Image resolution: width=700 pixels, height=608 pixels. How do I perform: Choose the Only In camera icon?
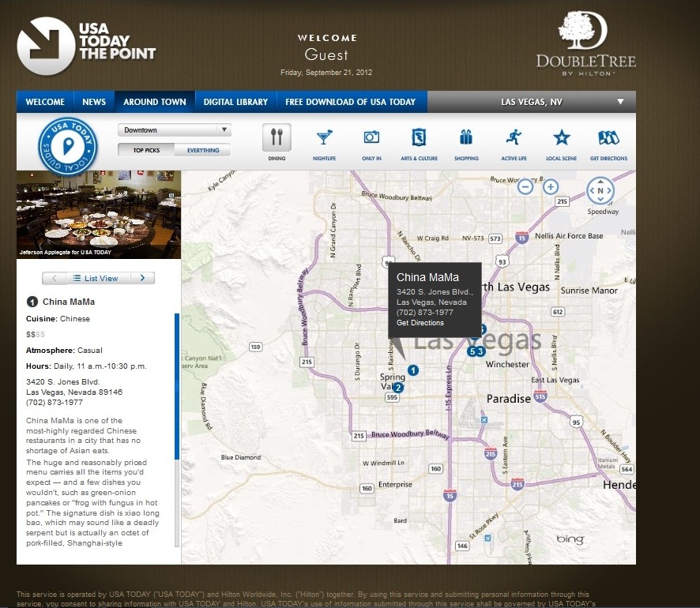(x=371, y=138)
